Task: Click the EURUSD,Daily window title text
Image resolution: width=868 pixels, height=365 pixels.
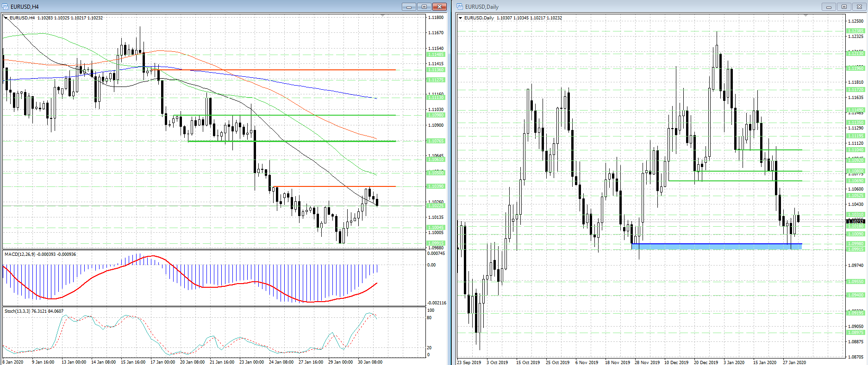Action: point(482,6)
